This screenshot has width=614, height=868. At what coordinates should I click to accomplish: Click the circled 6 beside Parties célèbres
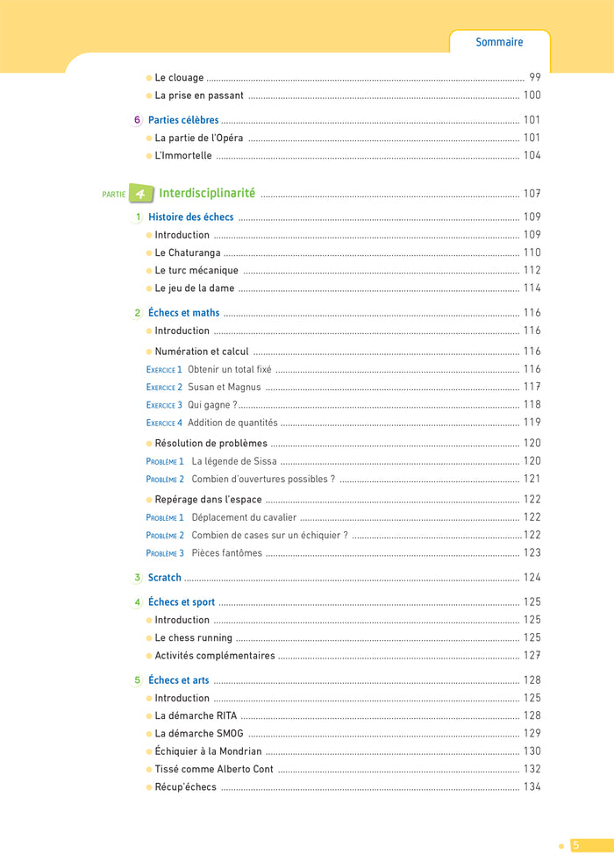[138, 120]
